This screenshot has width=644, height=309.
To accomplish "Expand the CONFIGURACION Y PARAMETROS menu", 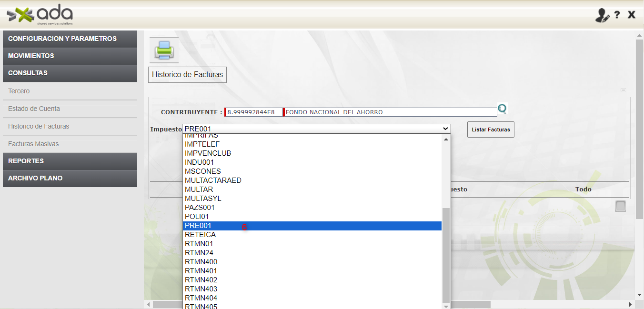I will (x=70, y=39).
